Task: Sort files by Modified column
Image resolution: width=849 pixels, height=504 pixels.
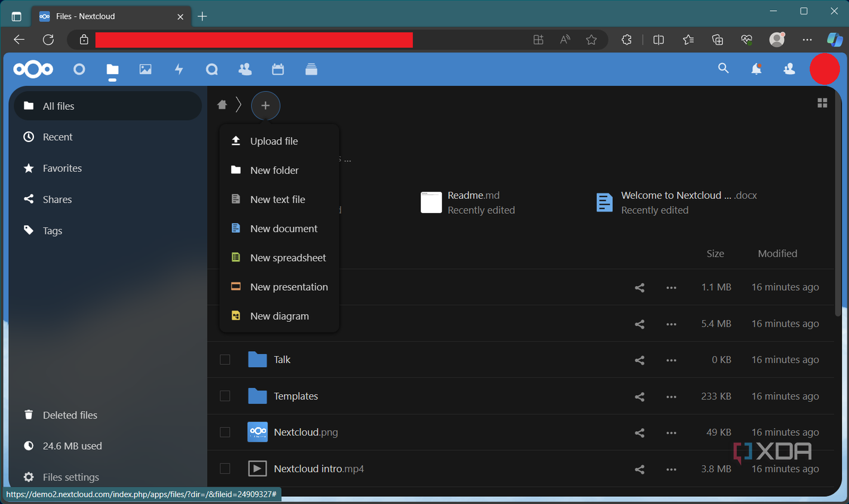Action: pos(777,253)
